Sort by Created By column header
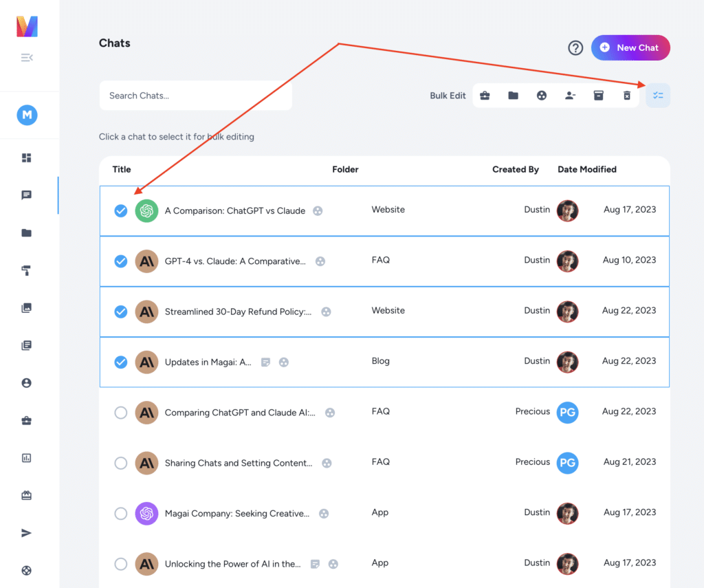The width and height of the screenshot is (704, 588). click(516, 169)
